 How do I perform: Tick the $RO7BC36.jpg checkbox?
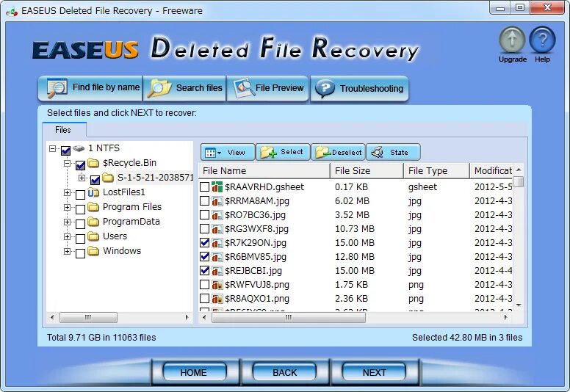(x=205, y=215)
